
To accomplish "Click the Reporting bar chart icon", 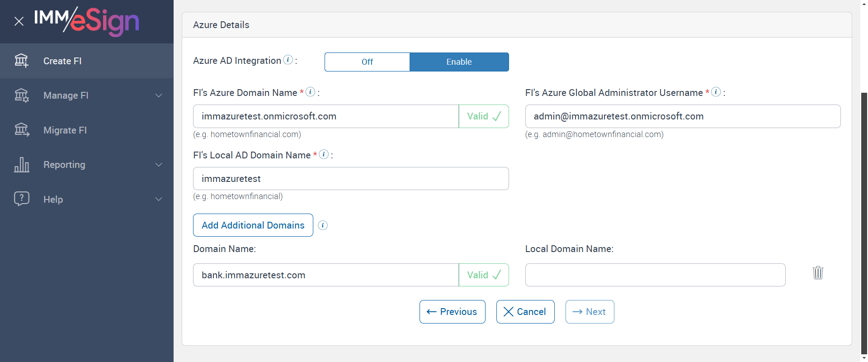I will pos(22,165).
